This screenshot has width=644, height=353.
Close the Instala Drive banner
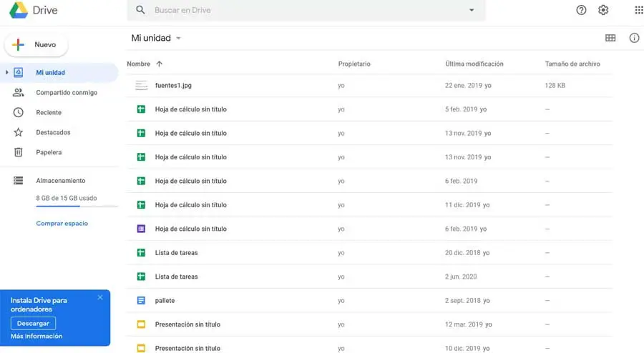pyautogui.click(x=100, y=297)
